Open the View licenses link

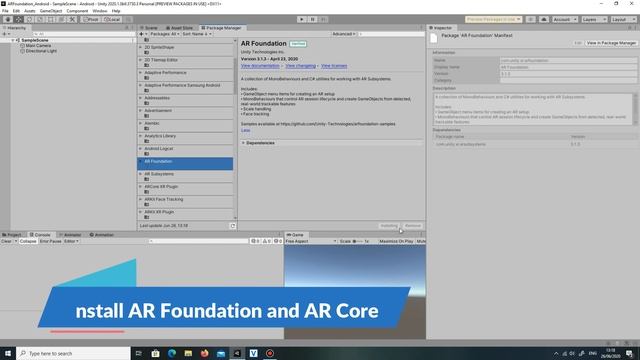click(x=334, y=66)
